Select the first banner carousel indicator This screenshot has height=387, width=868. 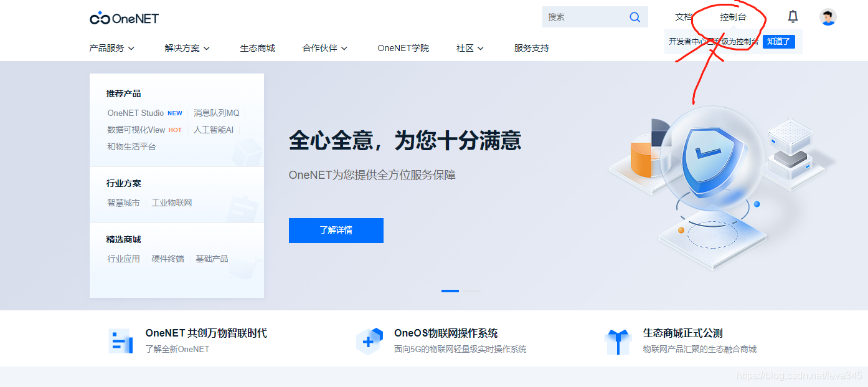(450, 291)
